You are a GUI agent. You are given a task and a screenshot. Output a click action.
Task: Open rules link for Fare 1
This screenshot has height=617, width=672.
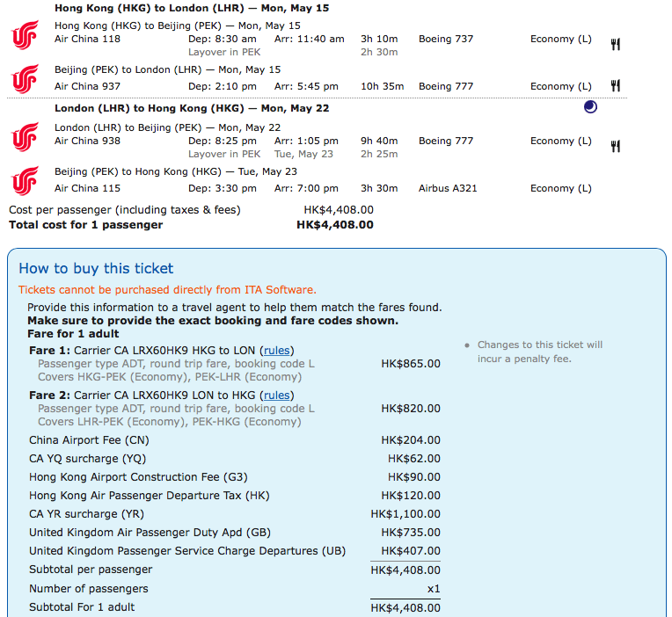tap(277, 351)
